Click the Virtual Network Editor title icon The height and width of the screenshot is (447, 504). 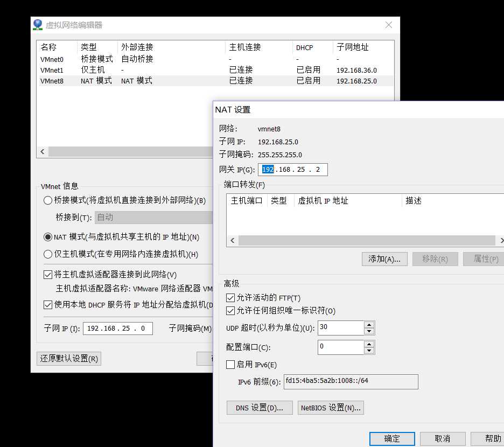[x=38, y=25]
